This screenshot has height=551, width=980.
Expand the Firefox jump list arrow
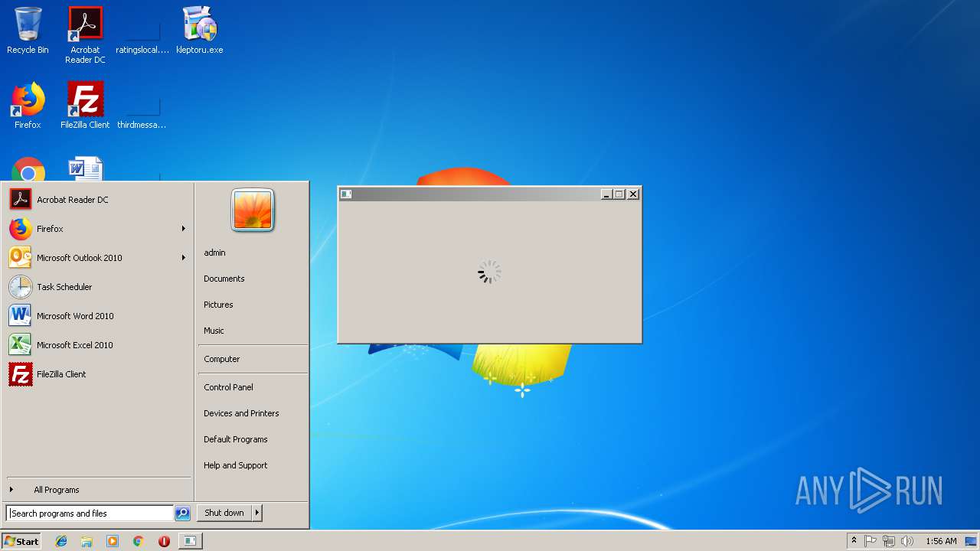[184, 229]
